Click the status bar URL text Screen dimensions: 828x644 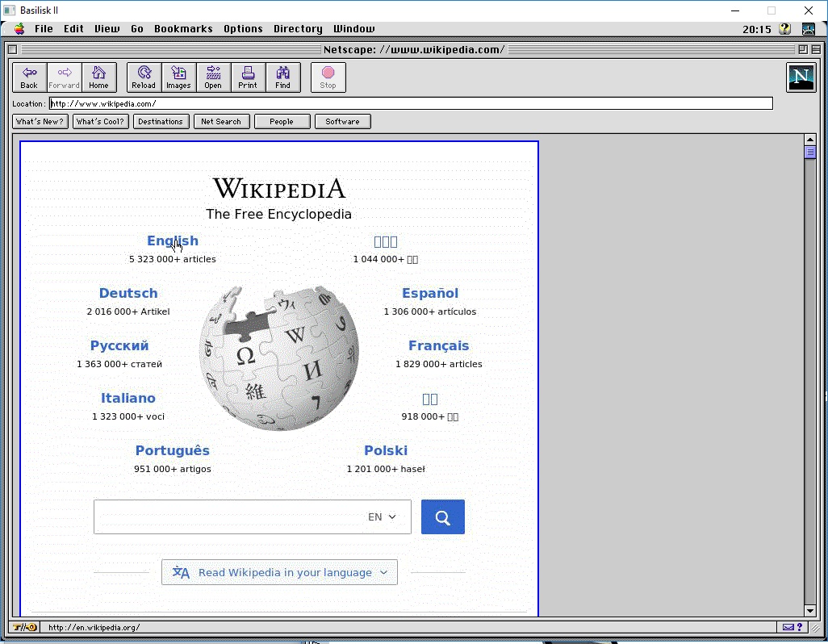coord(94,628)
